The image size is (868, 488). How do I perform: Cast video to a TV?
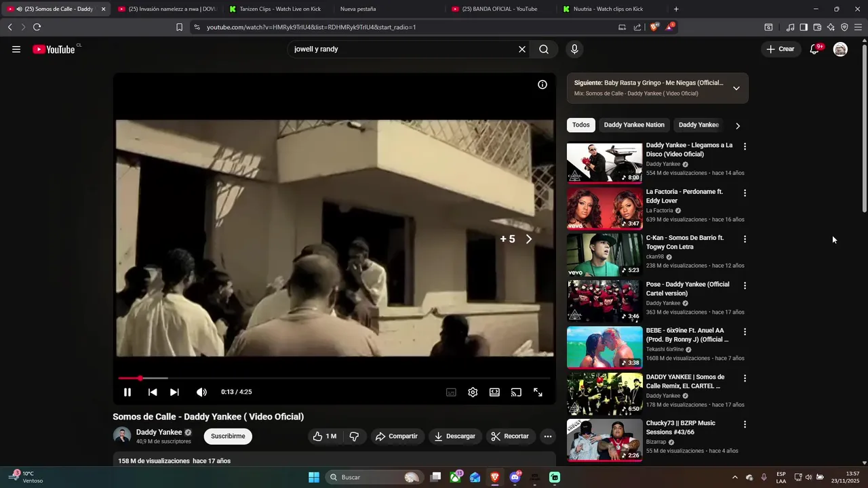tap(516, 392)
